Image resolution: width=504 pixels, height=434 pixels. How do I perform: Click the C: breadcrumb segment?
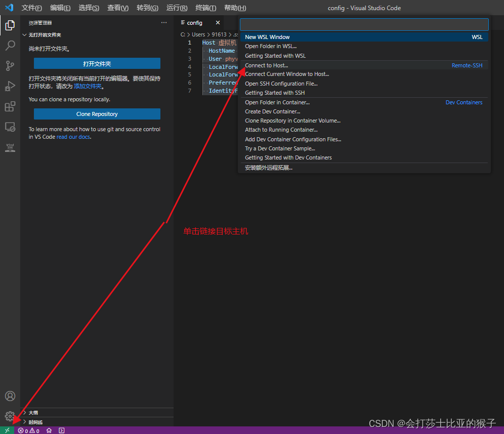click(x=183, y=34)
